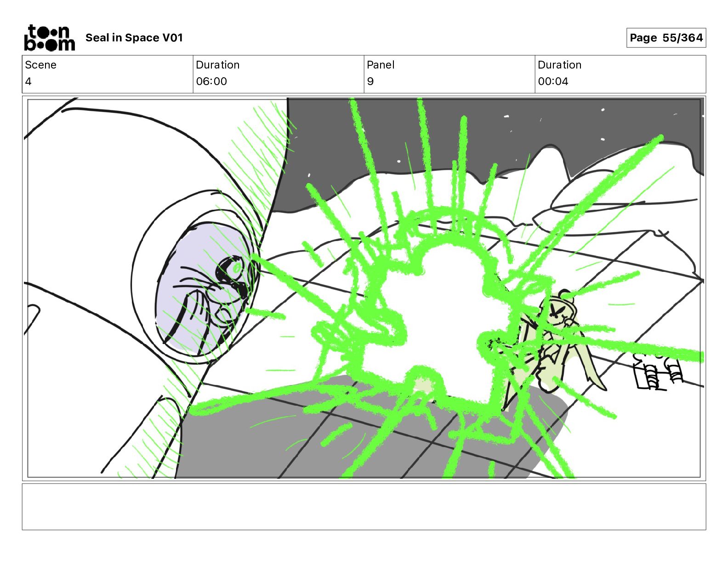Click panel duration value '00:04'
Image resolution: width=728 pixels, height=563 pixels.
click(x=553, y=81)
